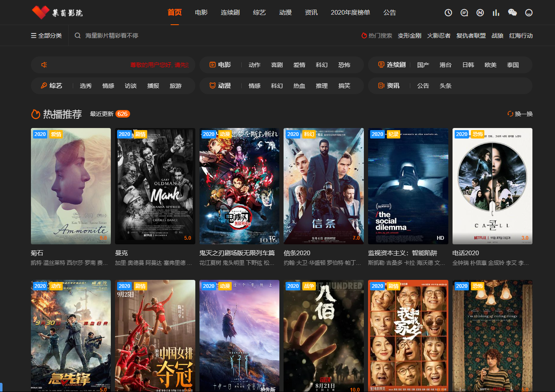Select 动作 under 电影 category

(254, 65)
